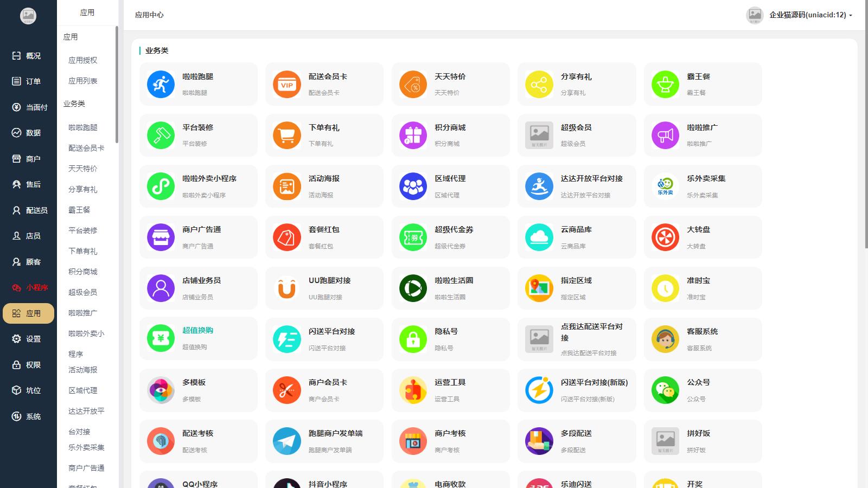Open 应用授权 in the submenu

point(83,60)
